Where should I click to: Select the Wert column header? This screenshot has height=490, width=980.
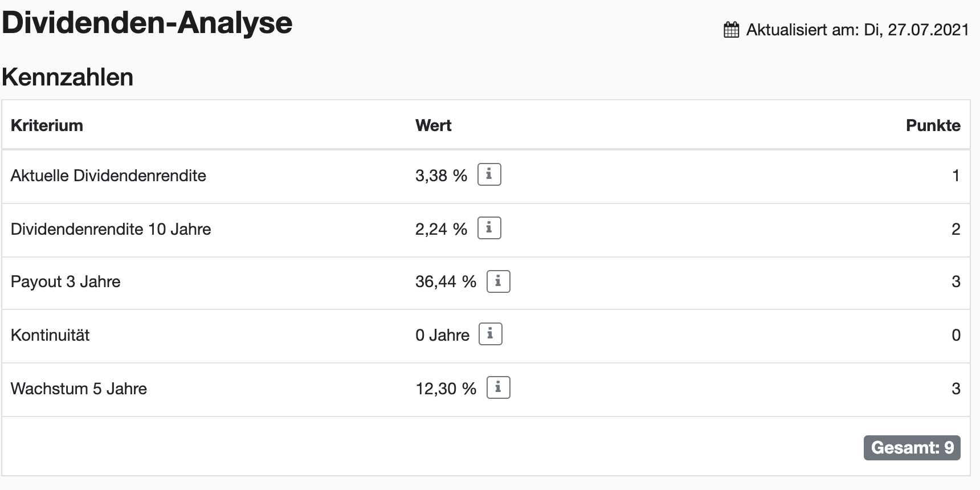[x=433, y=125]
